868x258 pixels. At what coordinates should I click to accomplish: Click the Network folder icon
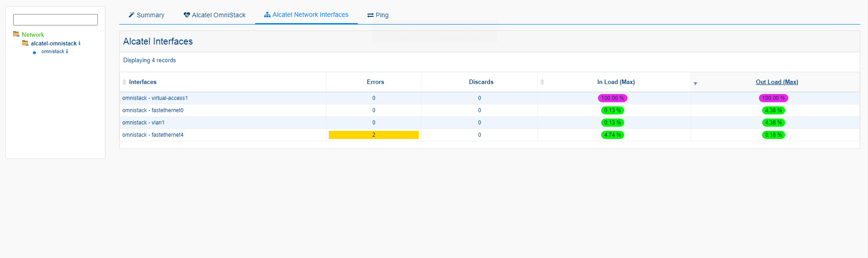[x=16, y=34]
